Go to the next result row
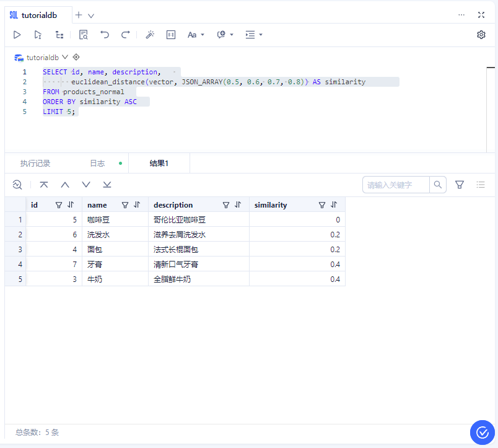Image resolution: width=498 pixels, height=448 pixels. point(86,185)
